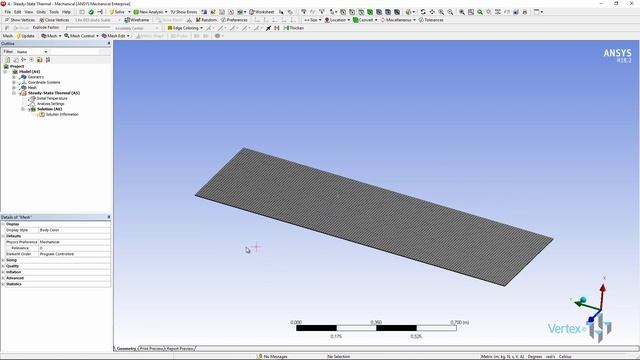Open the Size dropdown
This screenshot has height=360, width=640.
click(x=313, y=20)
